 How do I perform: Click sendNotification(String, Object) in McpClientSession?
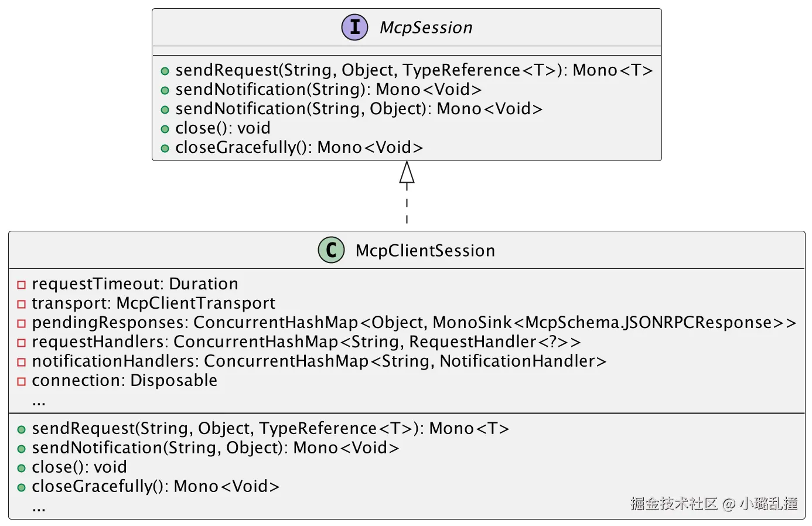(216, 448)
